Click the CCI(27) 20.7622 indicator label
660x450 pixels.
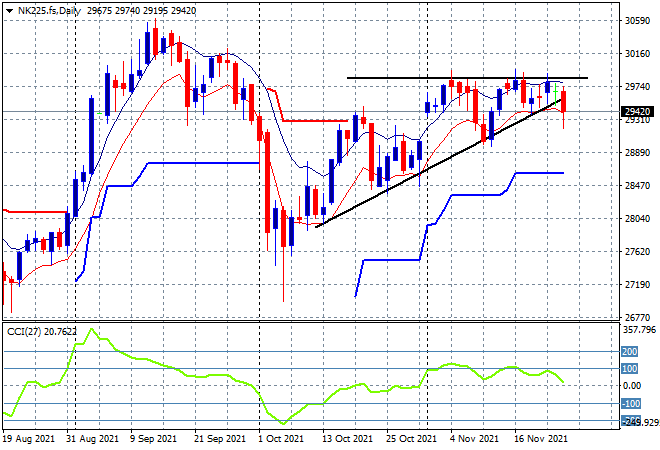42,332
